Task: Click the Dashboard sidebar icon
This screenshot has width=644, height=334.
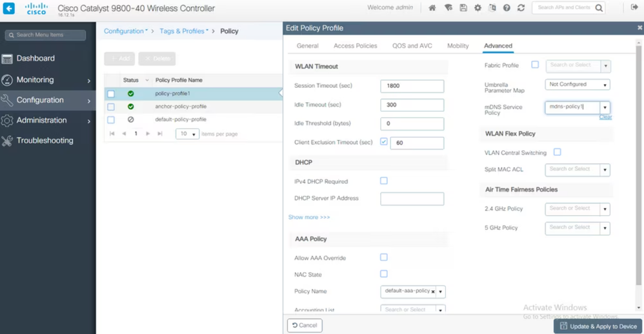Action: (7, 59)
